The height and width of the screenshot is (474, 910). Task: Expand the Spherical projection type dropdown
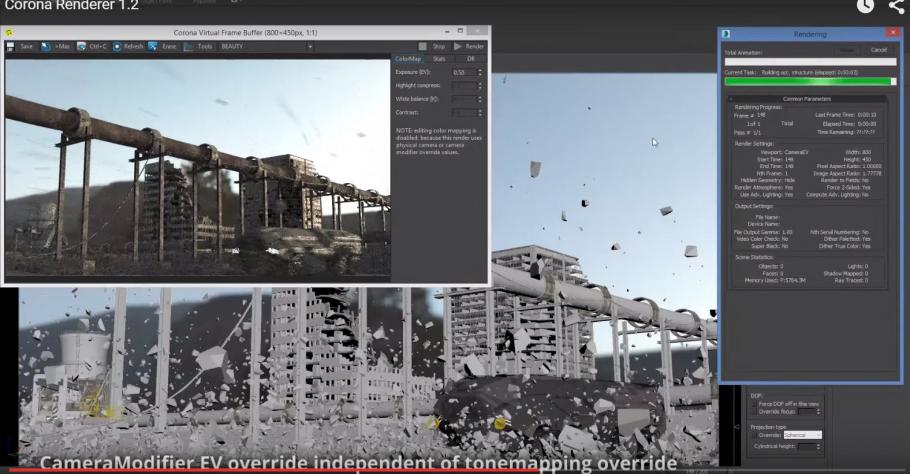click(801, 435)
